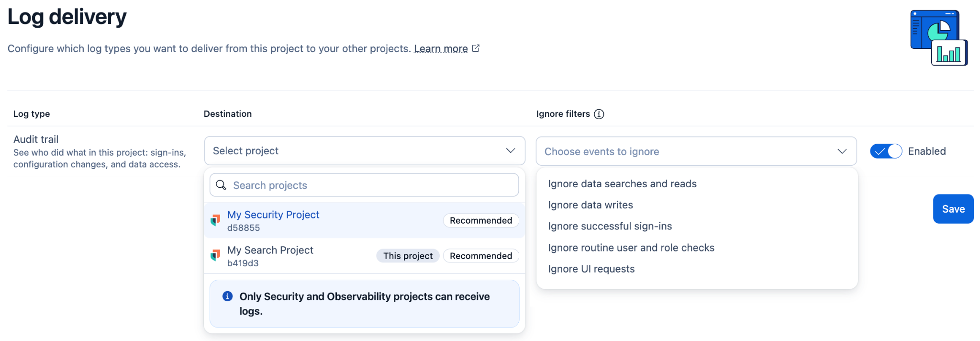Expand Choose events to ignore dropdown
Image resolution: width=980 pixels, height=341 pixels.
696,151
